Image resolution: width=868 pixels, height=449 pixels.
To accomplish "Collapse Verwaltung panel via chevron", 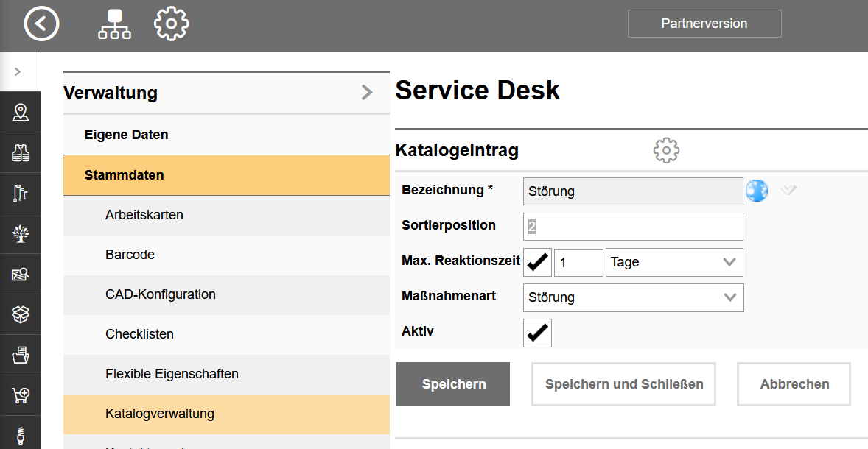I will tap(366, 92).
